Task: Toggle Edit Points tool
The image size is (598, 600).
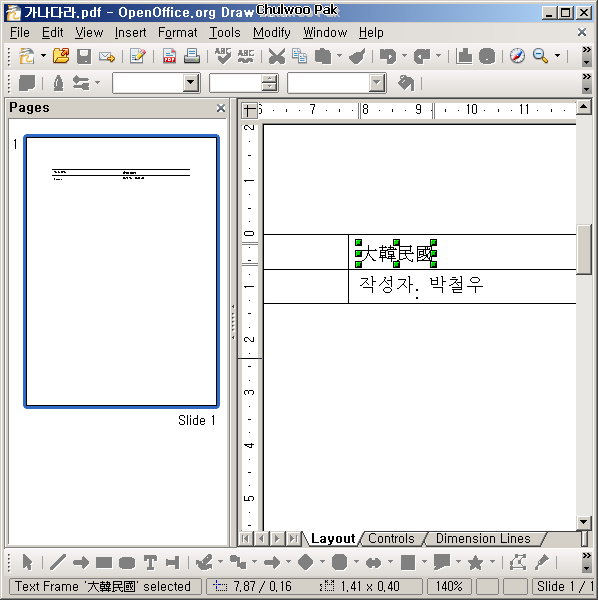Action: (x=518, y=562)
